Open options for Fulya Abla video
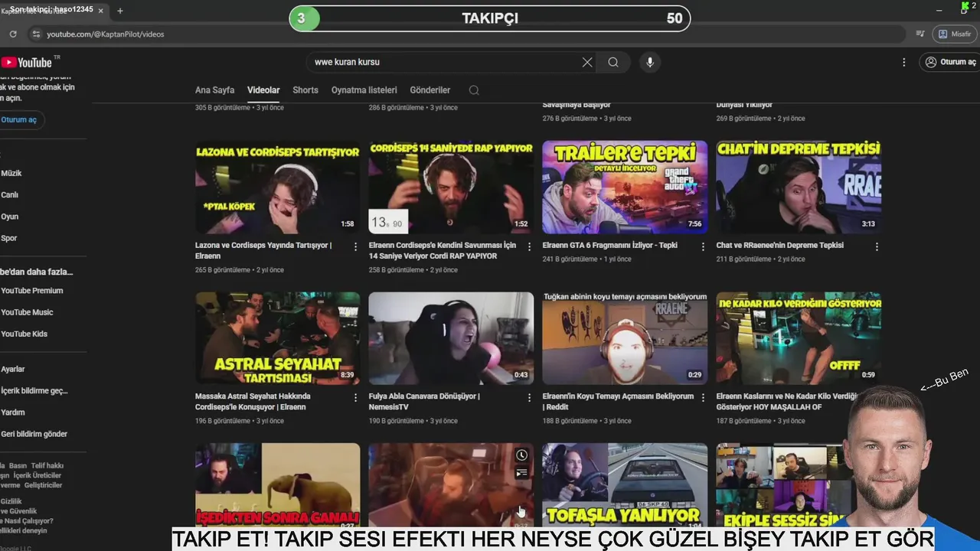This screenshot has height=551, width=980. 529,397
